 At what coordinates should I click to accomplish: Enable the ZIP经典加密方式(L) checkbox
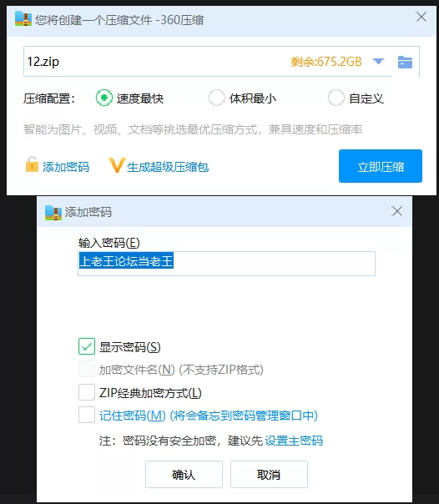[87, 392]
